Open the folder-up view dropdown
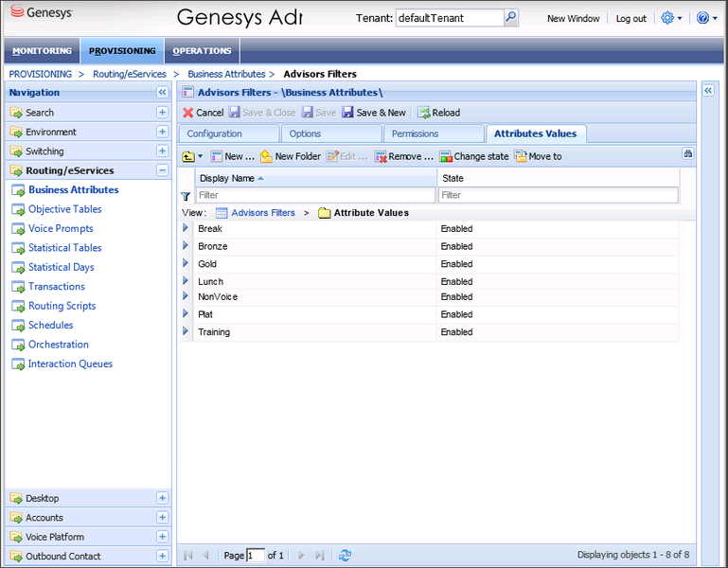728x568 pixels. [192, 156]
